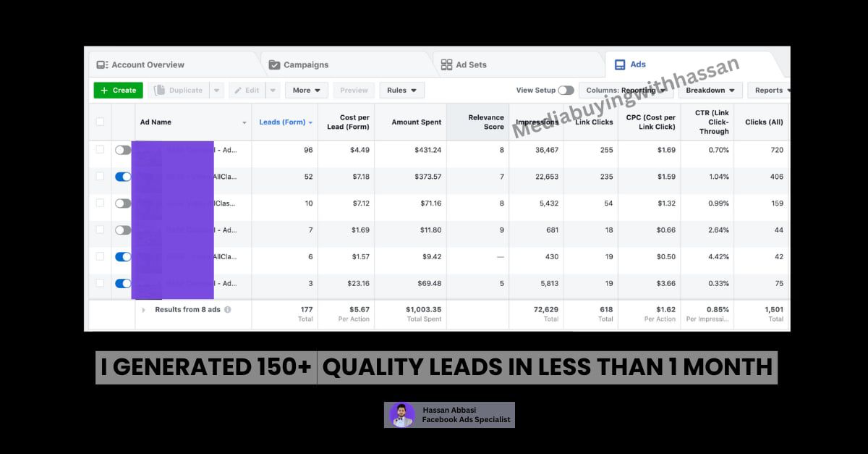Expand the Breakdown dropdown
Viewport: 868px width, 454px height.
[x=710, y=91]
